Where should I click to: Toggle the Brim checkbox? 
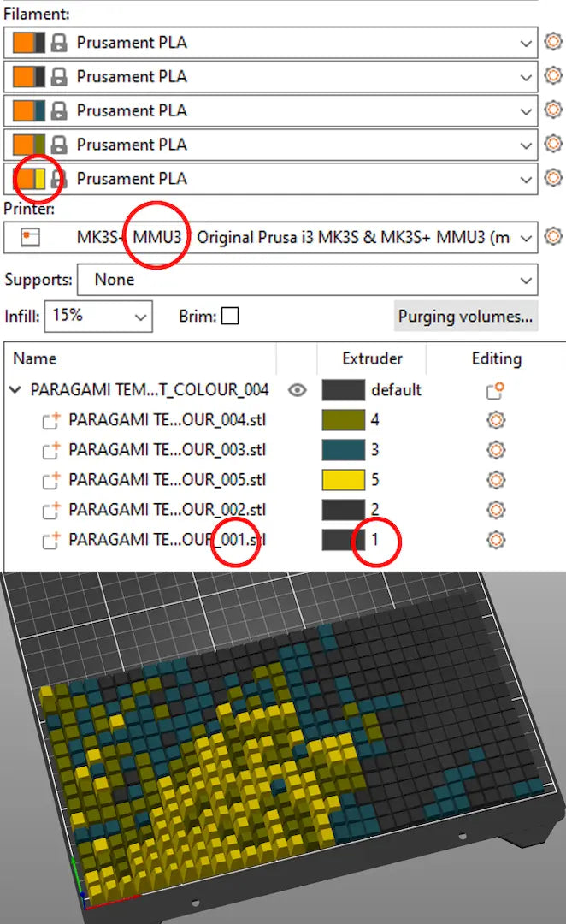tap(230, 317)
